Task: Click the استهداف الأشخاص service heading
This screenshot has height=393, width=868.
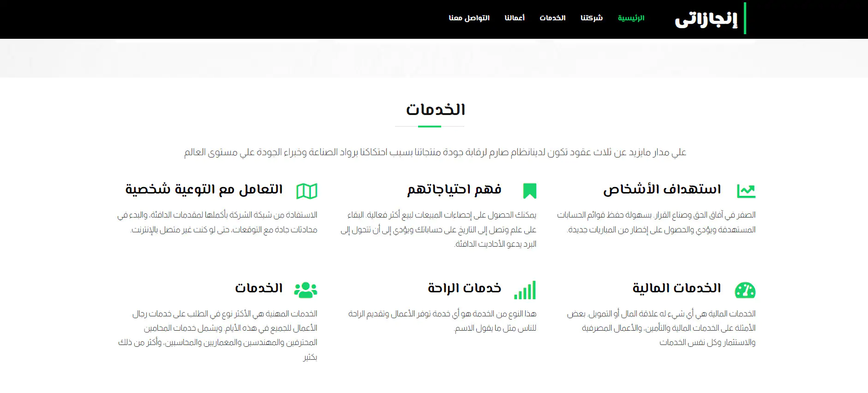Action: pos(662,189)
